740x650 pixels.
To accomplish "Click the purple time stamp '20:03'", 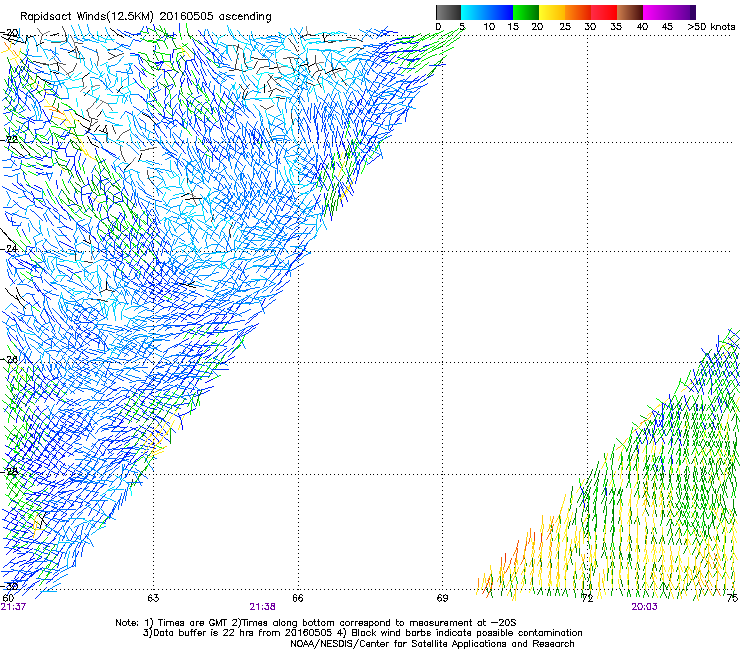I will coord(644,607).
